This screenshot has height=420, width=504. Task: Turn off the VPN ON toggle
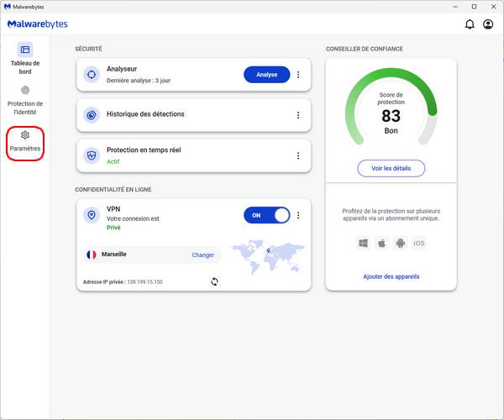(x=267, y=215)
